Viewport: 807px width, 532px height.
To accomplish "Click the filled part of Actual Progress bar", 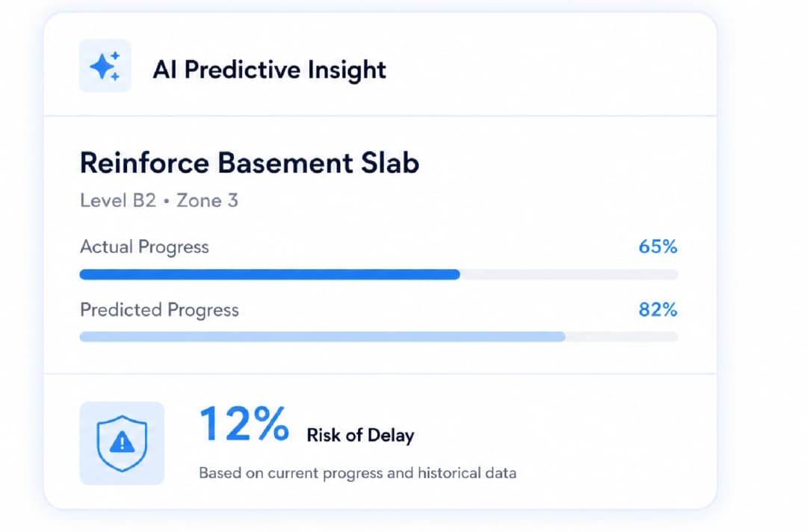I will [x=270, y=274].
